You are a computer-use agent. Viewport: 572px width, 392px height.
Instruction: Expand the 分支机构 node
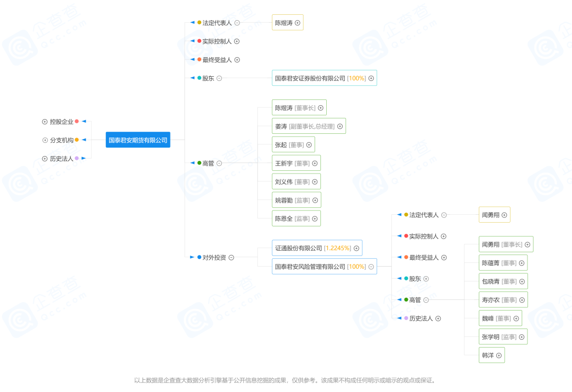(45, 140)
